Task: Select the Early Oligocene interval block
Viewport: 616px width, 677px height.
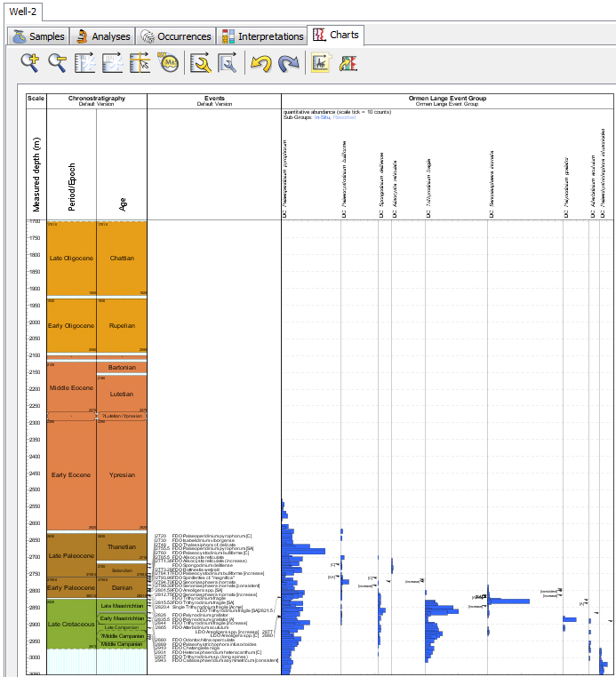Action: click(71, 325)
